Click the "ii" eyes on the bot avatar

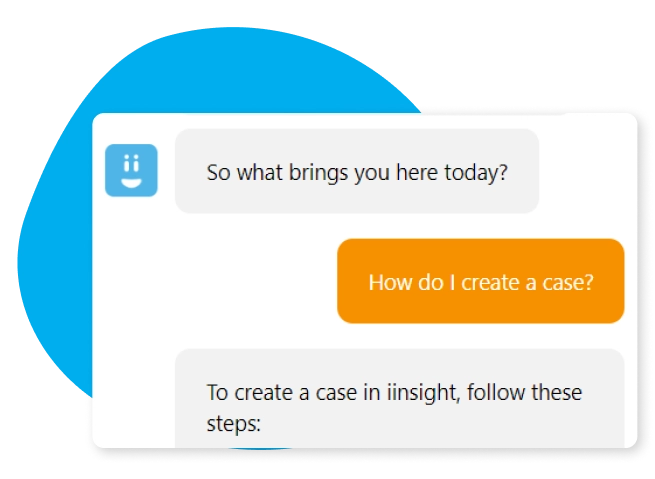131,163
